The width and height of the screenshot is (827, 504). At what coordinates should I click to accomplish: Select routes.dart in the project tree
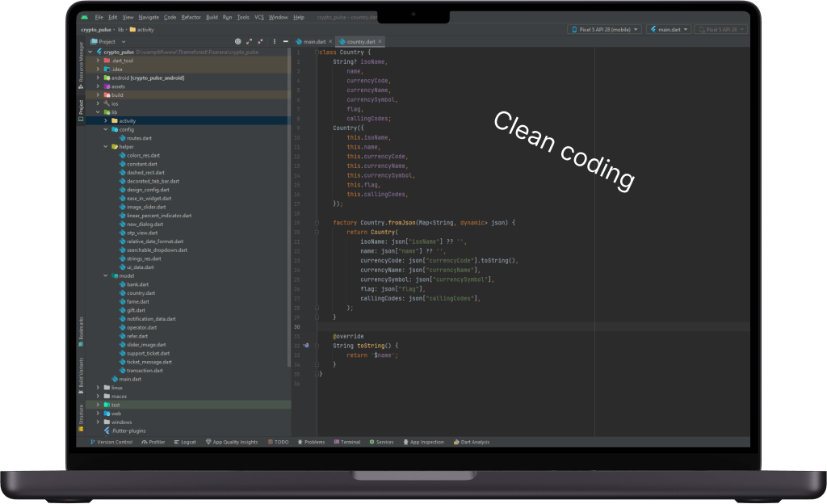point(139,138)
